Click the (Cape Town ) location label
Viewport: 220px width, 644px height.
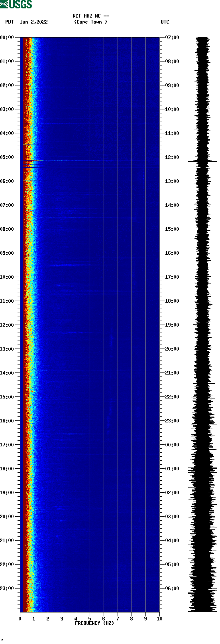click(91, 22)
